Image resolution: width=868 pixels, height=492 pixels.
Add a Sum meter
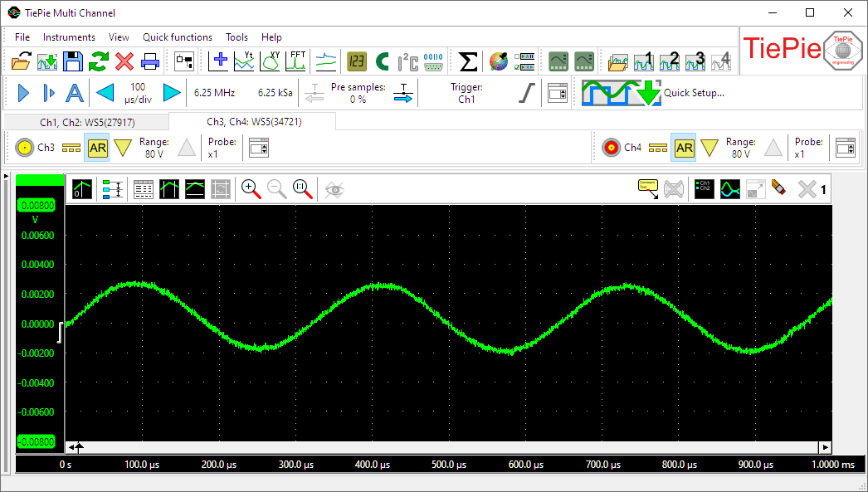click(x=467, y=61)
